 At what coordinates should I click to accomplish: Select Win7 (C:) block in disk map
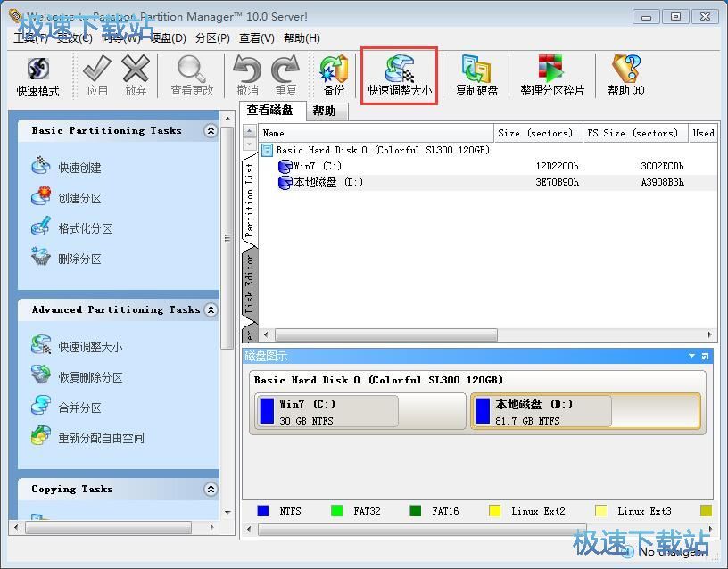(360, 412)
